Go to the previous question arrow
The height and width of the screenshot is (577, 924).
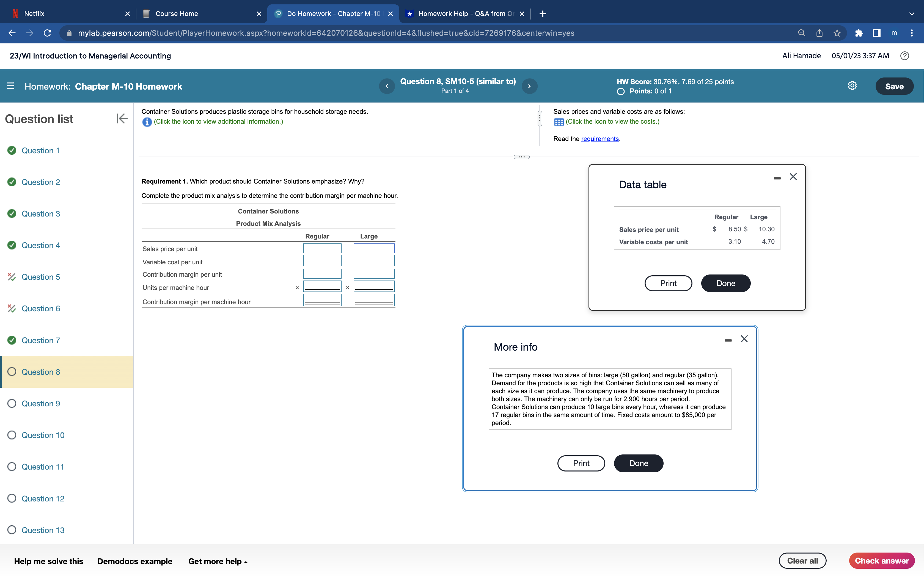387,86
